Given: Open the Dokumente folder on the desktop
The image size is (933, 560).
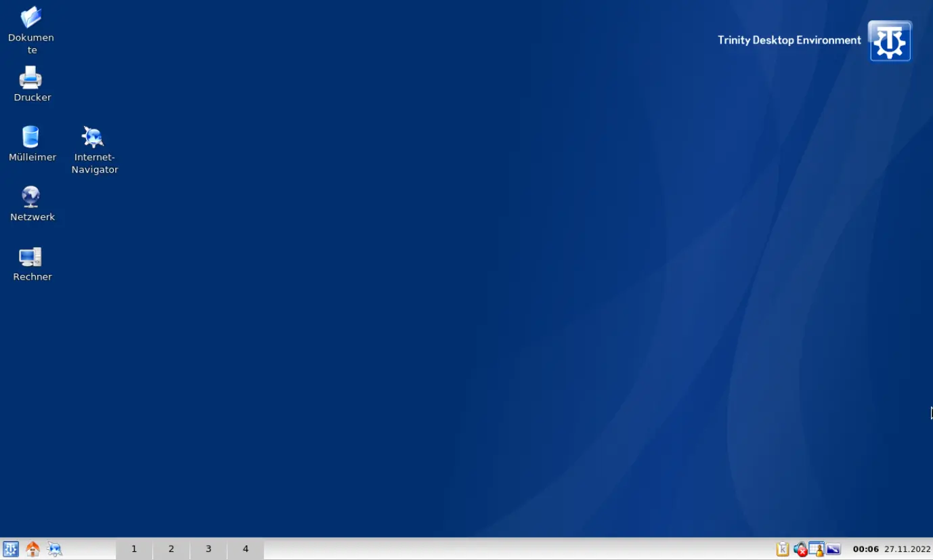Looking at the screenshot, I should click(30, 20).
